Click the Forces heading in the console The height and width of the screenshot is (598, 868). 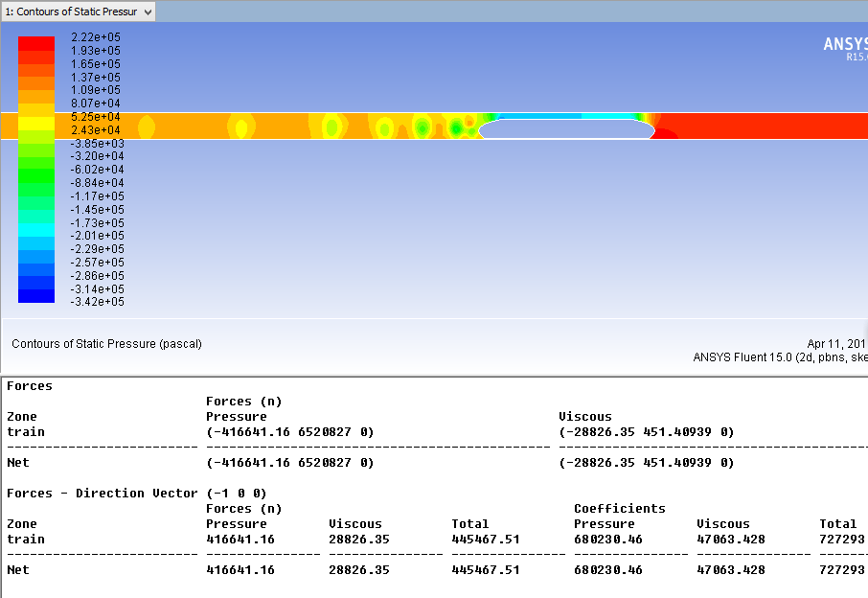point(30,386)
